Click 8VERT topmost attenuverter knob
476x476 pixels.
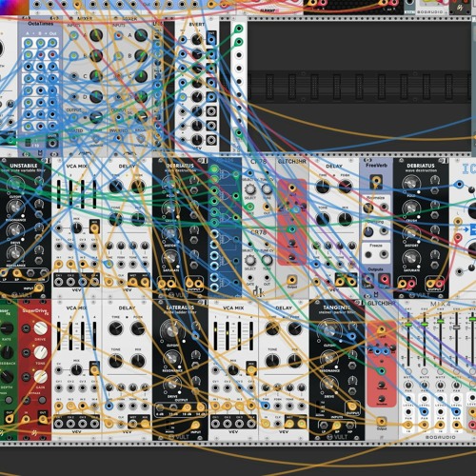click(197, 40)
